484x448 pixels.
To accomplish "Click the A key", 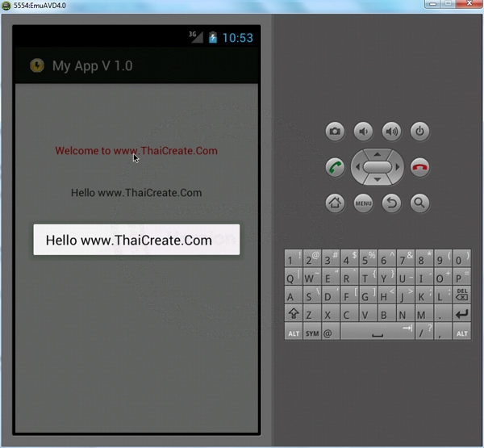I will [294, 295].
